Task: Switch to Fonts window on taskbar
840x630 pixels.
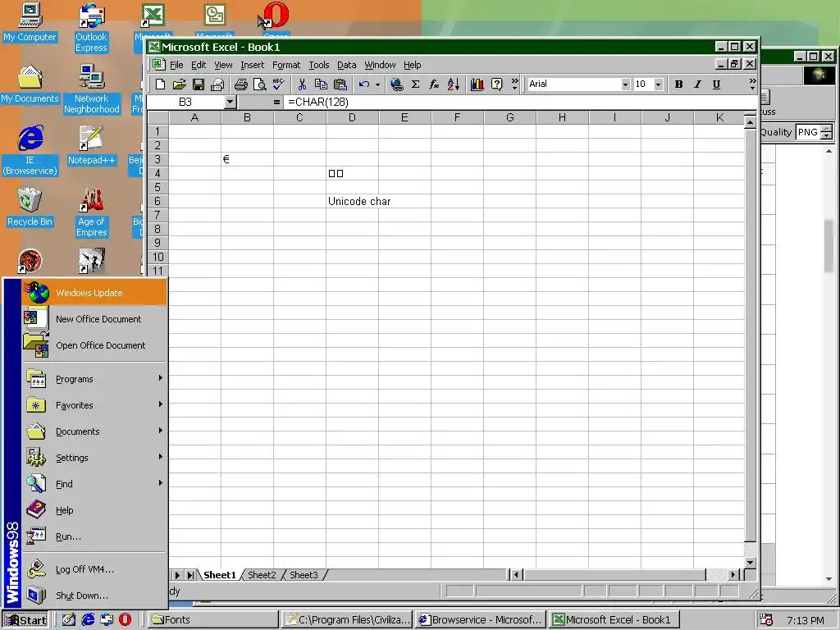Action: [212, 620]
